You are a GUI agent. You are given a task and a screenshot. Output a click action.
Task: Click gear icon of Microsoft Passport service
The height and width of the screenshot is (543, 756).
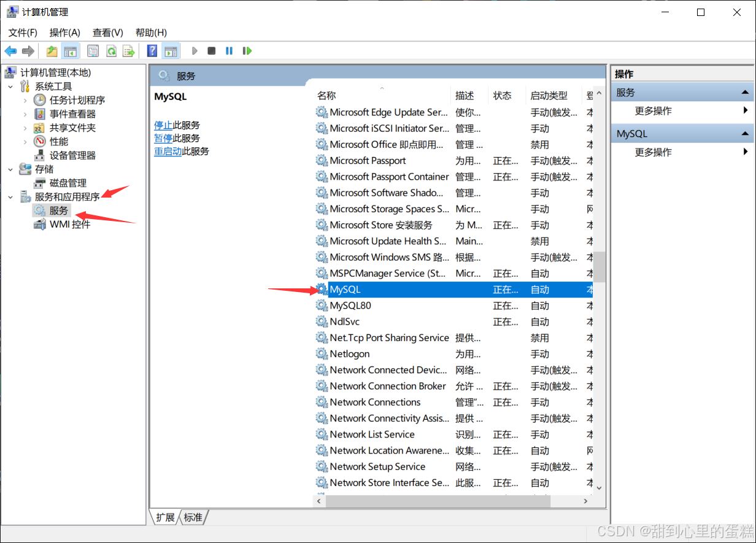point(322,161)
